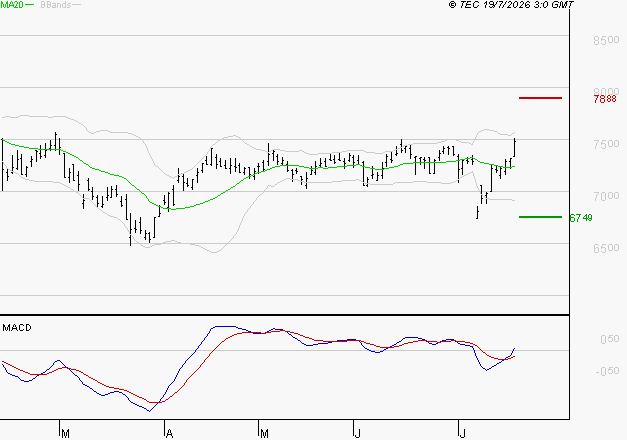Click the MACD 050 axis label
This screenshot has width=627, height=440.
610,339
